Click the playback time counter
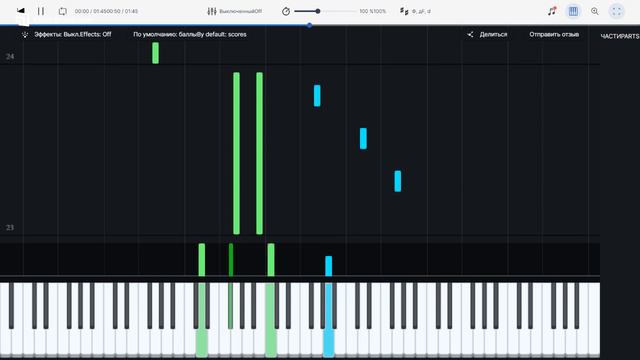 (x=106, y=11)
